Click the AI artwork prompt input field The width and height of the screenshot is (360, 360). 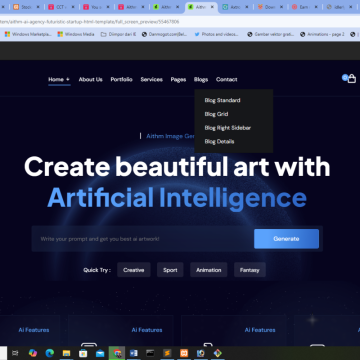[143, 239]
